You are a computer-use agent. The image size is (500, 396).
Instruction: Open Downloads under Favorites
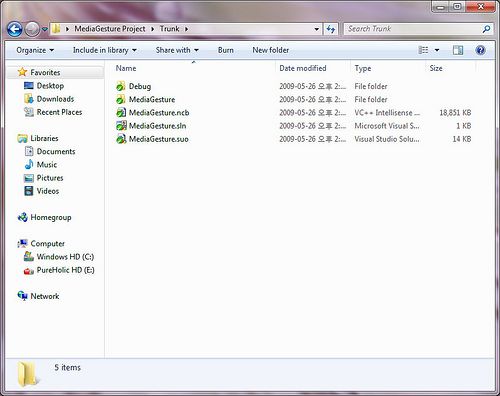55,99
